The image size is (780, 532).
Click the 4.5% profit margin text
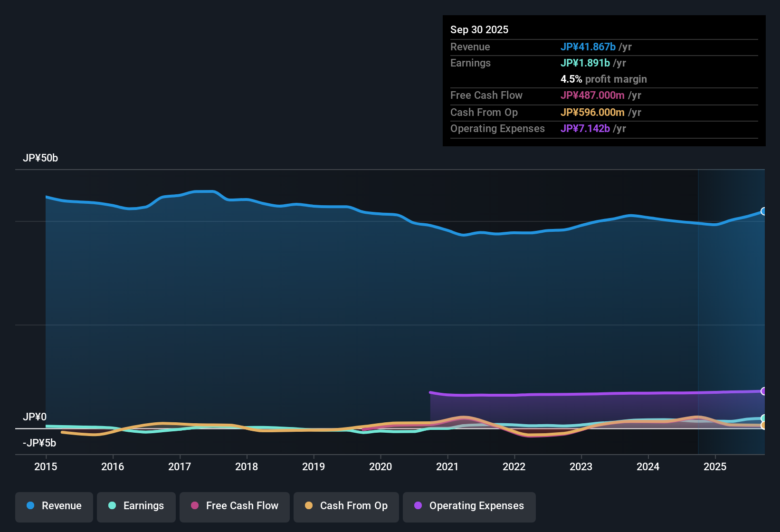click(604, 79)
